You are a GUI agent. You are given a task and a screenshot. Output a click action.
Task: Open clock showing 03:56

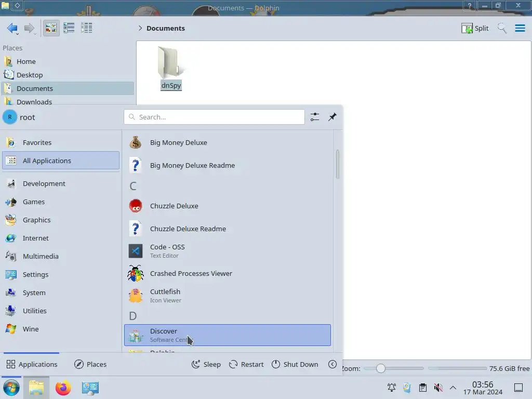pyautogui.click(x=483, y=388)
